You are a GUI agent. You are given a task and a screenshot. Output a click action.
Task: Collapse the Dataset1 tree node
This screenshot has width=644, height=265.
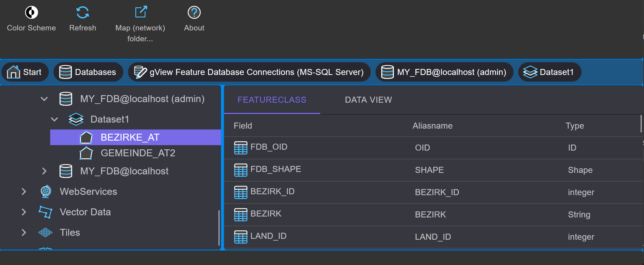54,119
